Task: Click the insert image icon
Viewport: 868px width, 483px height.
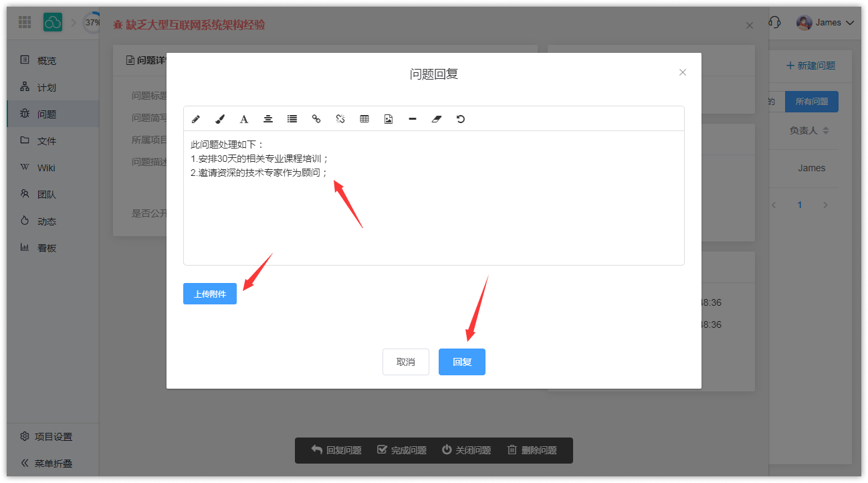Action: pyautogui.click(x=389, y=119)
